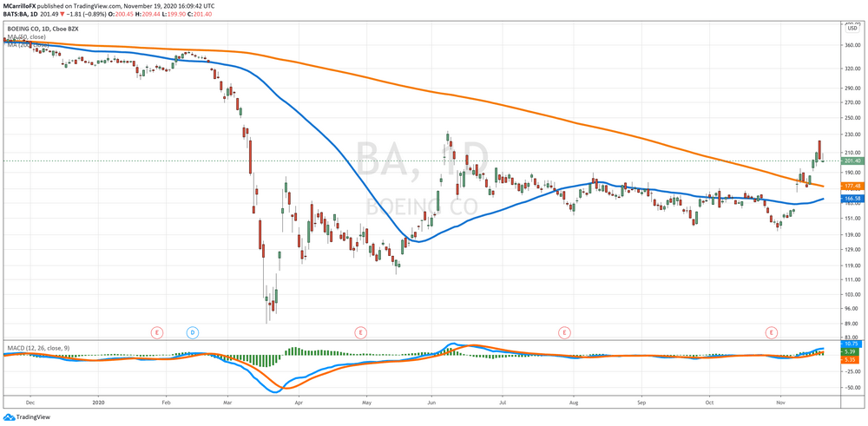Click the blue dividend marker D in February
Screen dimensions: 868x426
(193, 332)
